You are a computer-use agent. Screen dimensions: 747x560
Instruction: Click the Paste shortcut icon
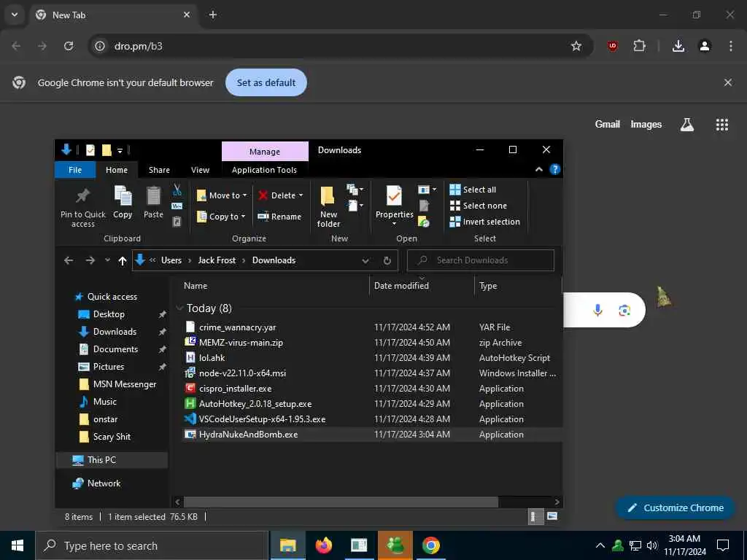point(177,222)
